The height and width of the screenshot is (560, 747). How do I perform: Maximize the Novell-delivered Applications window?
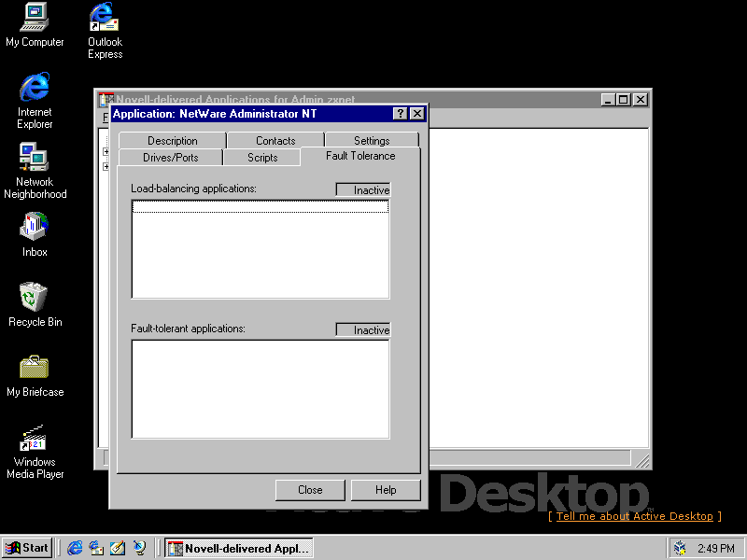click(623, 100)
